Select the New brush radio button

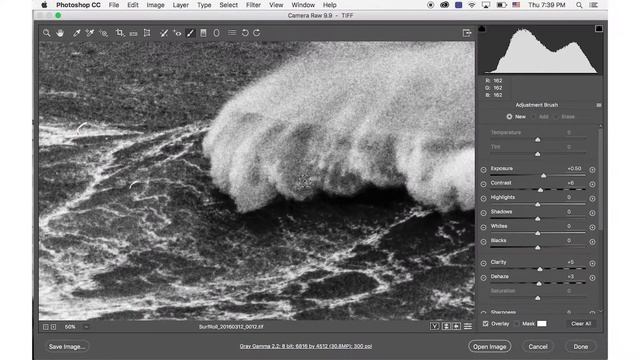coord(509,117)
